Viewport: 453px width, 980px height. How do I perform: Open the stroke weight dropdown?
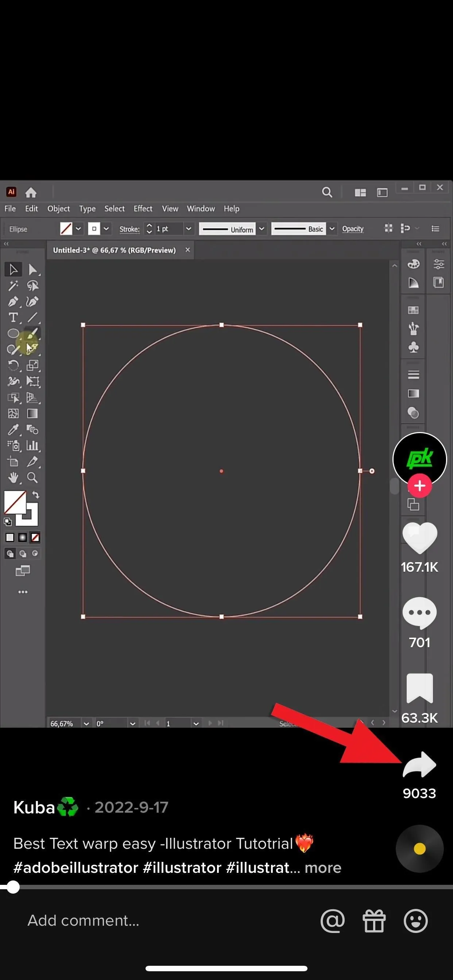188,229
